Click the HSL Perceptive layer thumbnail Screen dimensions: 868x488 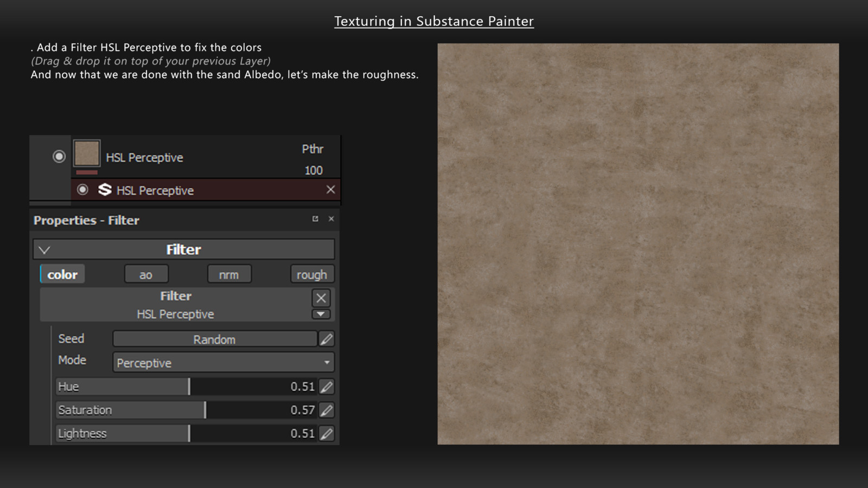(87, 153)
